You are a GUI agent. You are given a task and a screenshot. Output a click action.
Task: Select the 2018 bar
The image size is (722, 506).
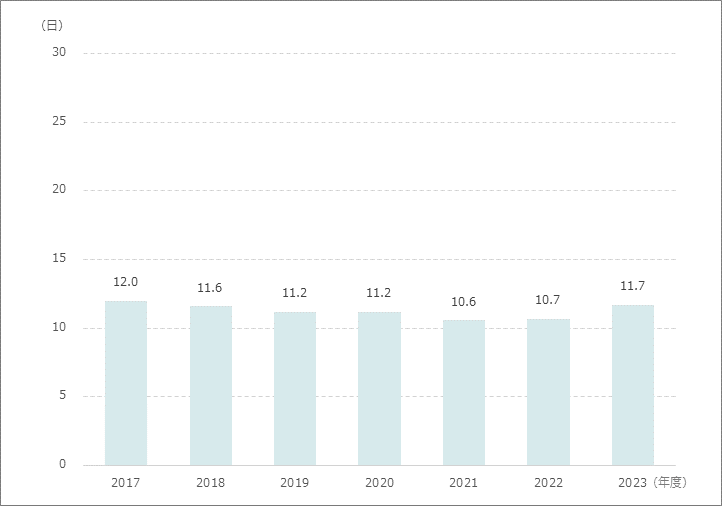[210, 385]
